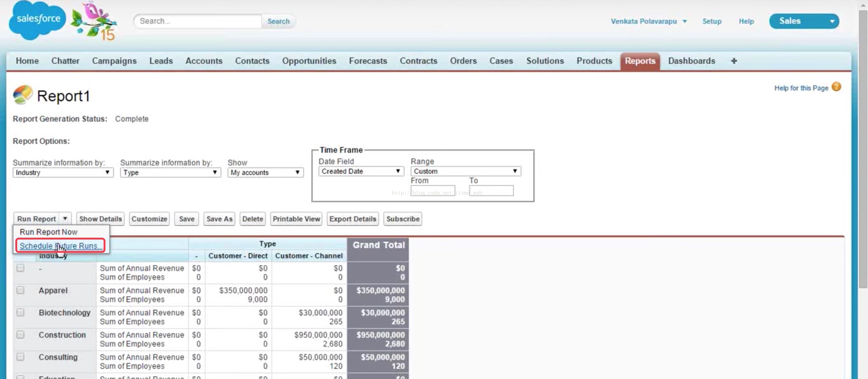Image resolution: width=868 pixels, height=379 pixels.
Task: Click the Export Details button
Action: click(x=353, y=219)
